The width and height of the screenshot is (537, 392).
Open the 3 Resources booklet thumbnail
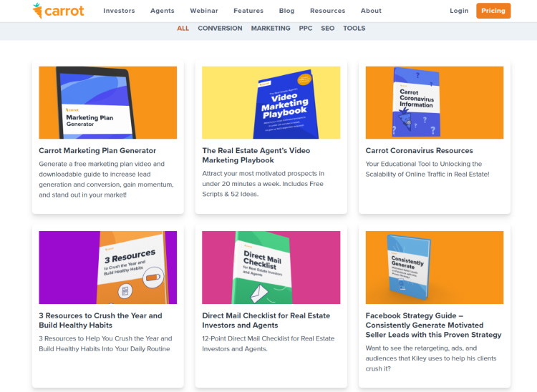[108, 268]
